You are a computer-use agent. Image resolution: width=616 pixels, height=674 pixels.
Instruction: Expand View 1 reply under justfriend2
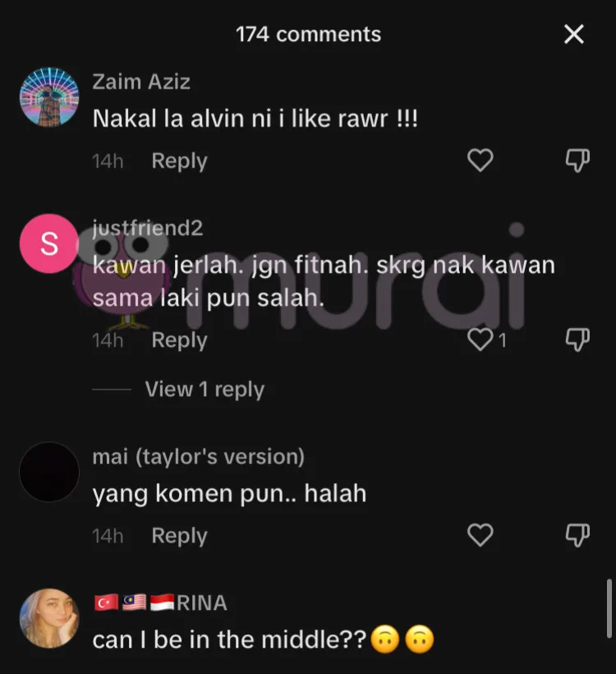[205, 390]
